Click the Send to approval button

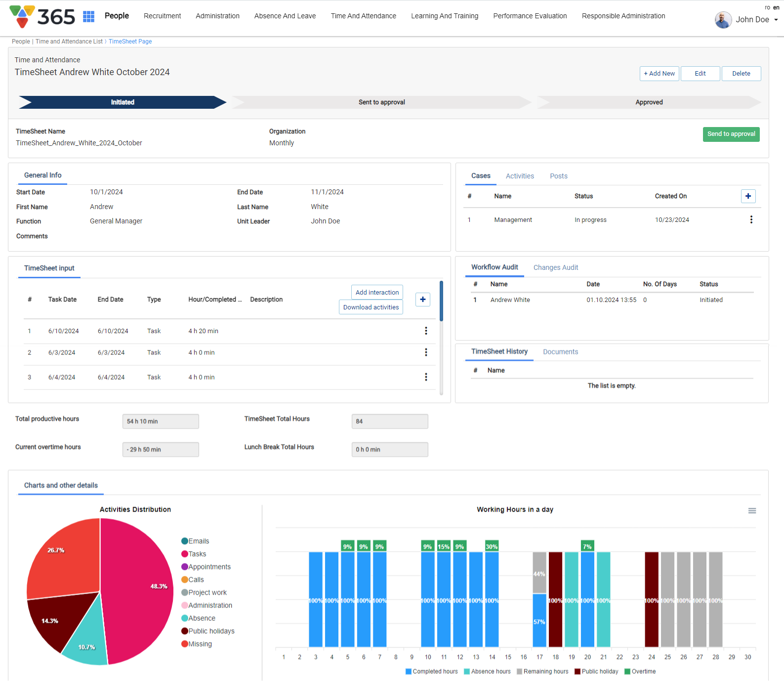pyautogui.click(x=731, y=134)
